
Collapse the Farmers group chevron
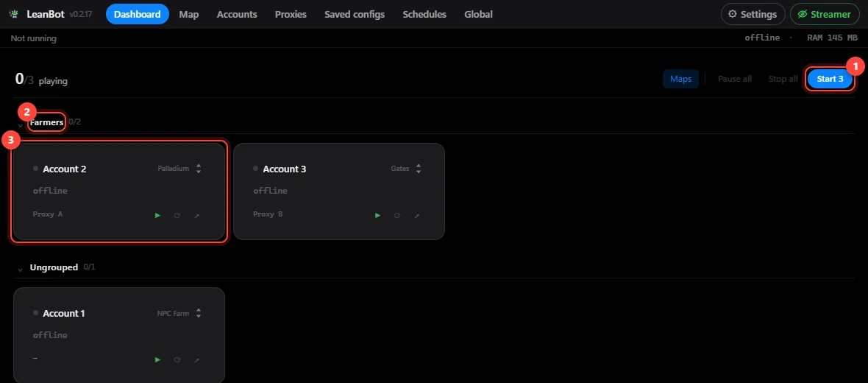(21, 124)
